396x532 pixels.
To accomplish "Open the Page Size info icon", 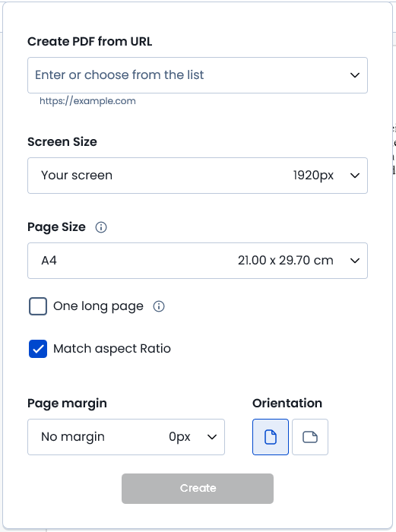I will pos(101,227).
